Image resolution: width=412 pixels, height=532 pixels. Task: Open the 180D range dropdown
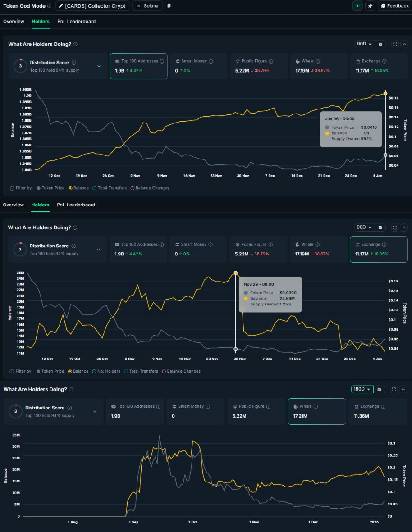[x=362, y=389]
